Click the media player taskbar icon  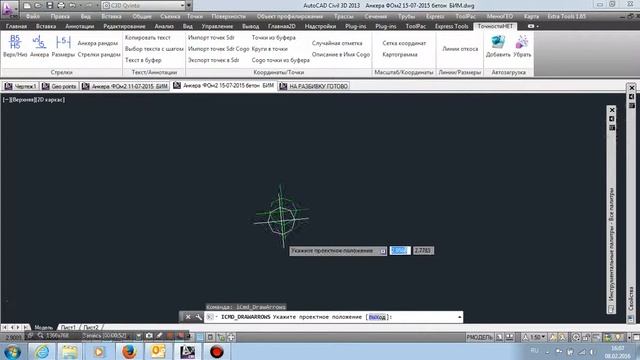tap(99, 351)
